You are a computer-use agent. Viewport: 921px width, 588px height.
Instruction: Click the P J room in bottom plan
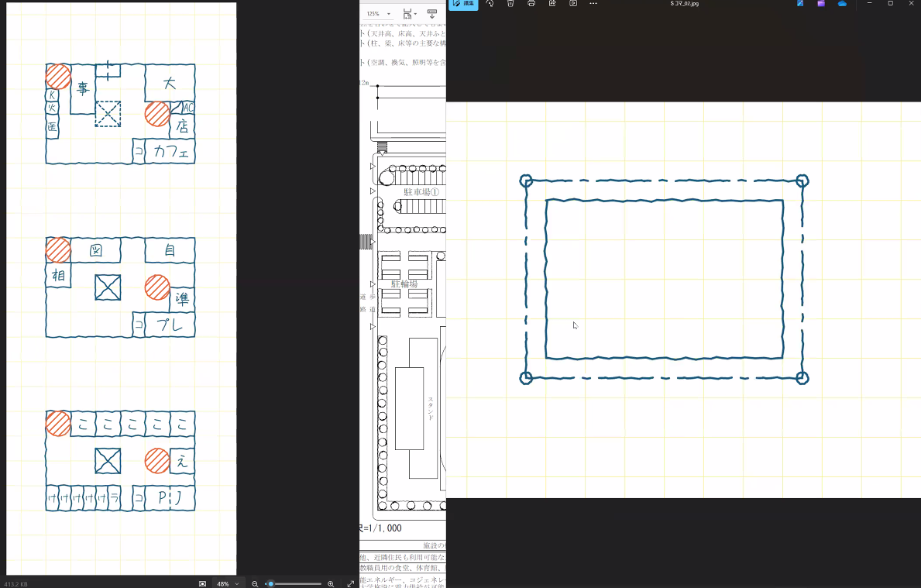(x=170, y=498)
